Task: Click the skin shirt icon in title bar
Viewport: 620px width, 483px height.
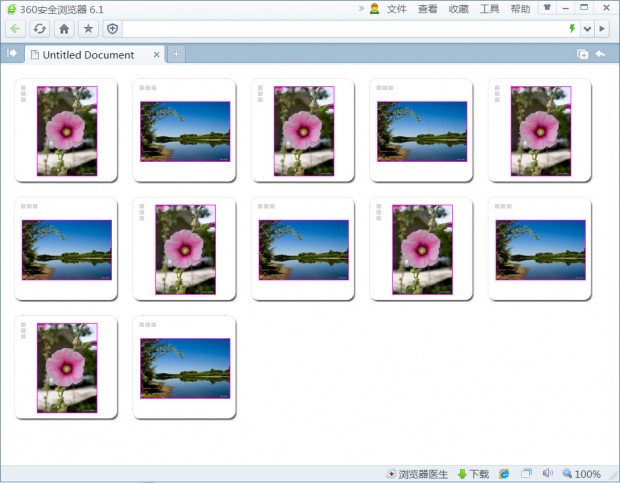Action: coord(547,8)
